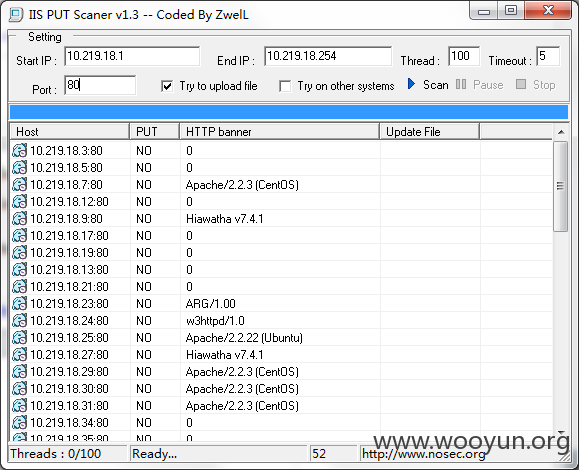
Task: Click host icon for 10.219.18.24:80
Action: tap(20, 320)
